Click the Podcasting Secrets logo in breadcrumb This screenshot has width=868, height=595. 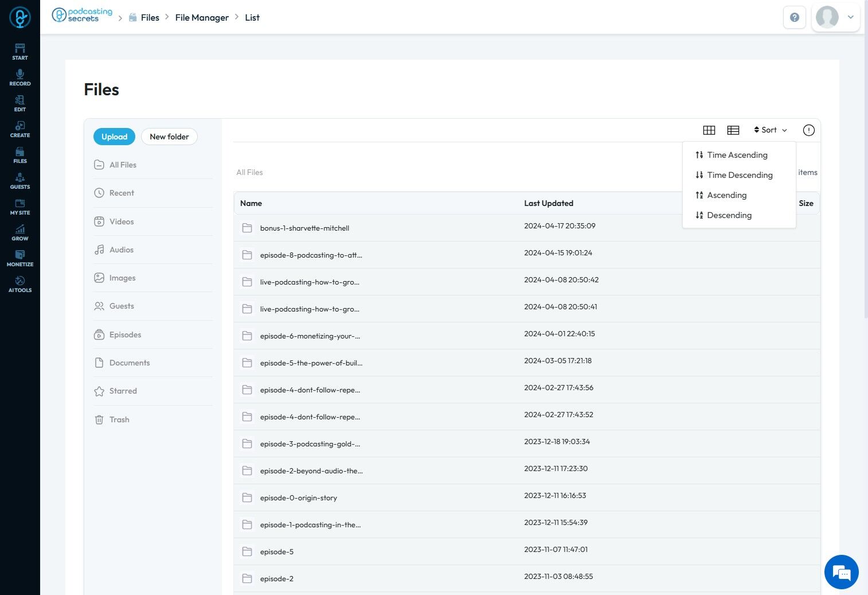click(x=82, y=15)
